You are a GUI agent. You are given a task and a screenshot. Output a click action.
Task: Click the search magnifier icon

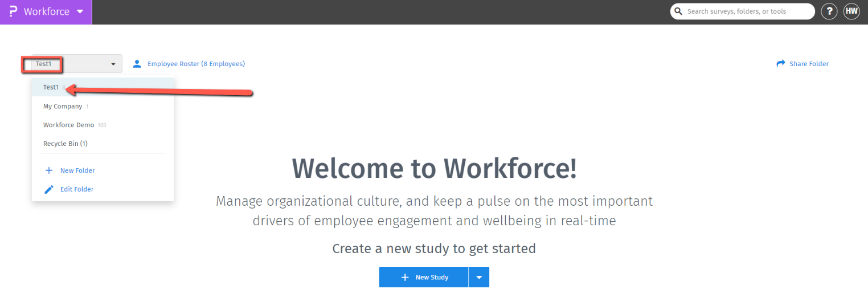[x=678, y=11]
